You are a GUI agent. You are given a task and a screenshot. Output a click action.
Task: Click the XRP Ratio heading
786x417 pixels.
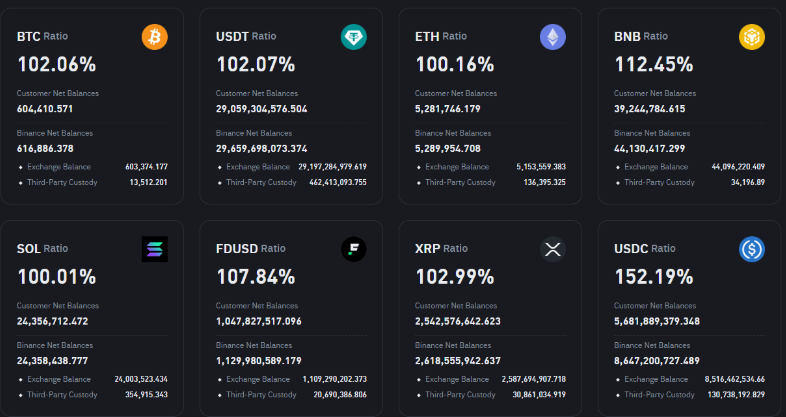(441, 248)
